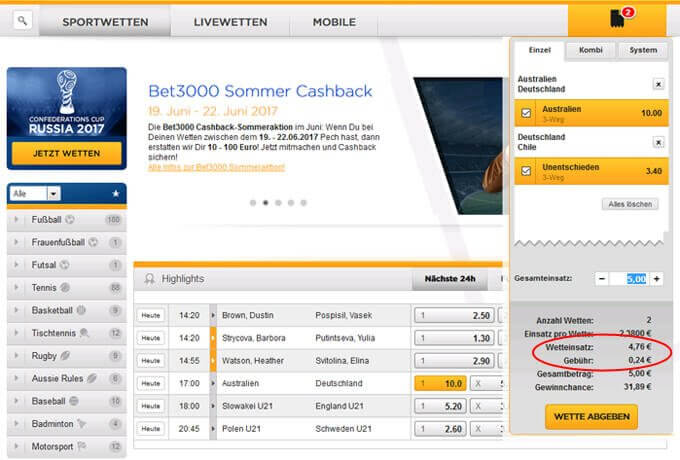Expand the Motorsport category
This screenshot has height=460, width=680.
(x=16, y=446)
